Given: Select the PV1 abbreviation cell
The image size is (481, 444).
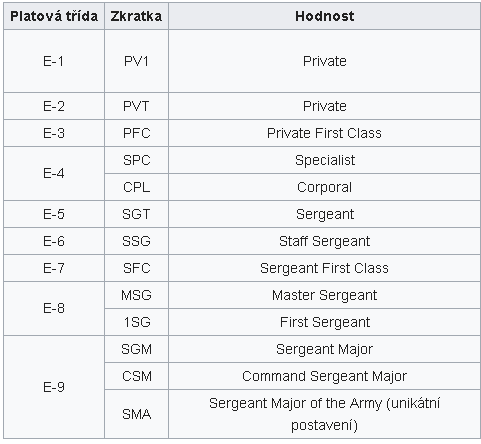Looking at the screenshot, I should (x=136, y=61).
